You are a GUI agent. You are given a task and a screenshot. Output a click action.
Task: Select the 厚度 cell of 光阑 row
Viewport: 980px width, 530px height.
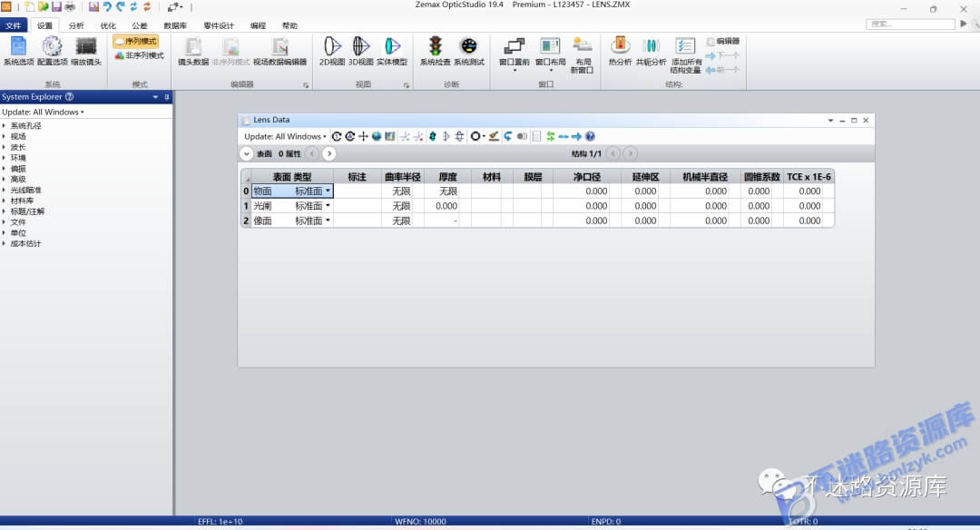446,206
